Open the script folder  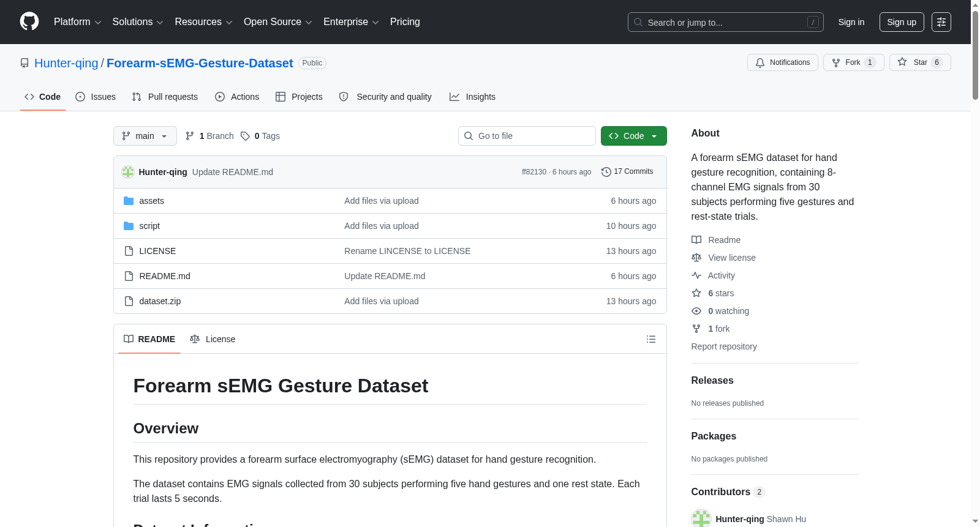[x=149, y=226]
